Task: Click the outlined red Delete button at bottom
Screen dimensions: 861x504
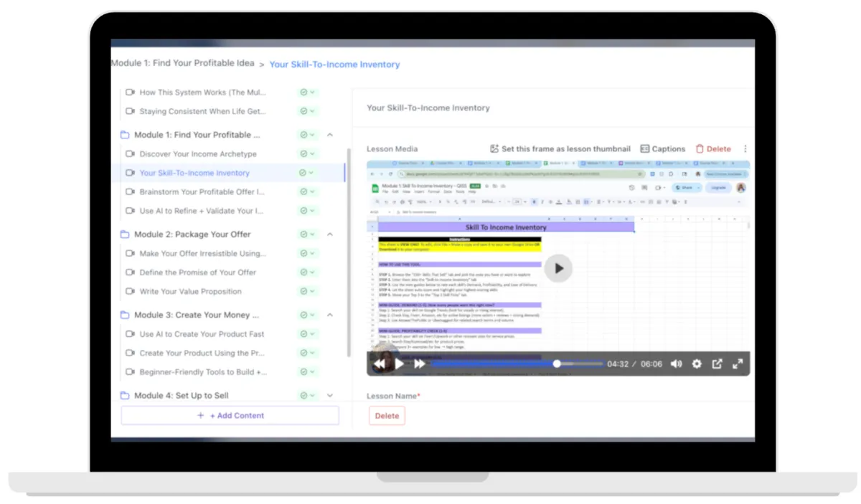Action: click(387, 416)
